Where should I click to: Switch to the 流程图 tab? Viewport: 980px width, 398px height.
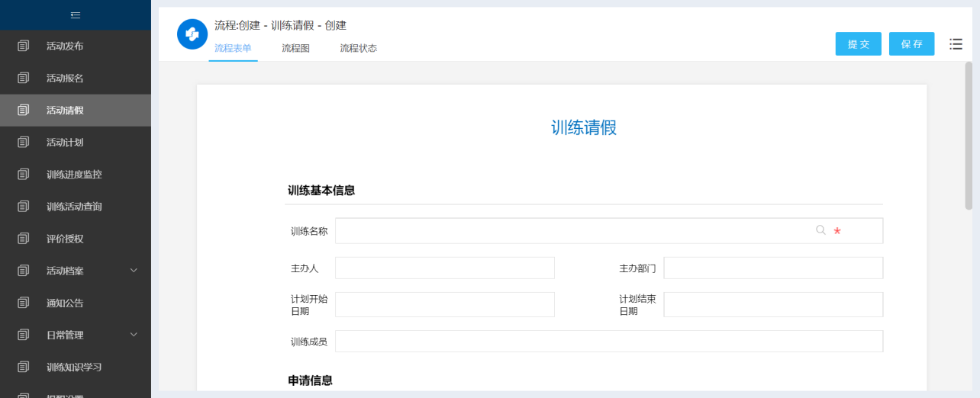click(295, 48)
